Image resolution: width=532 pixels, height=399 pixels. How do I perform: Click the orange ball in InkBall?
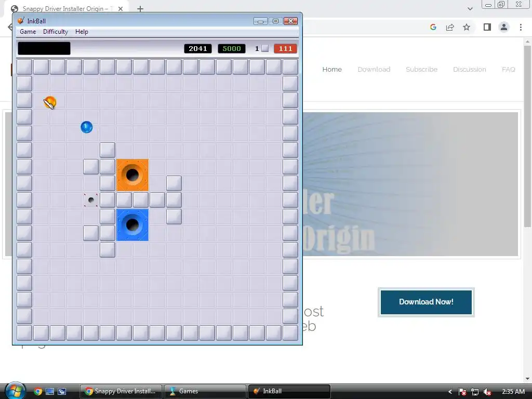(50, 102)
